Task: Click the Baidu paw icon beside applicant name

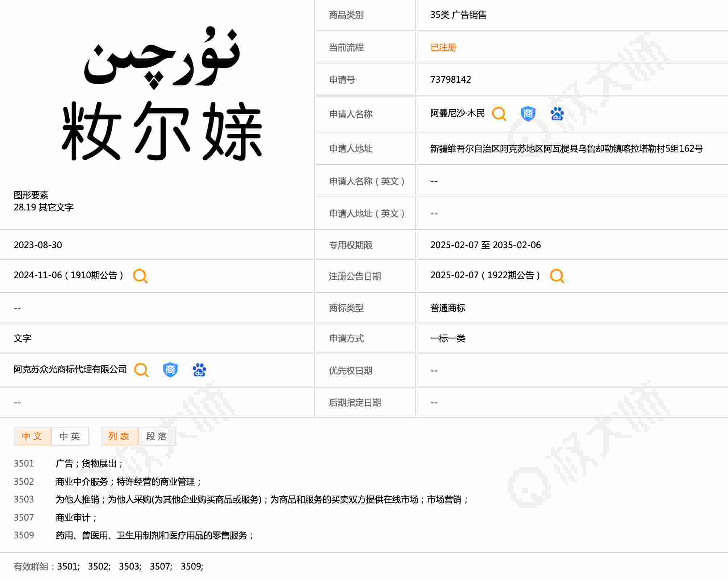Action: (557, 114)
